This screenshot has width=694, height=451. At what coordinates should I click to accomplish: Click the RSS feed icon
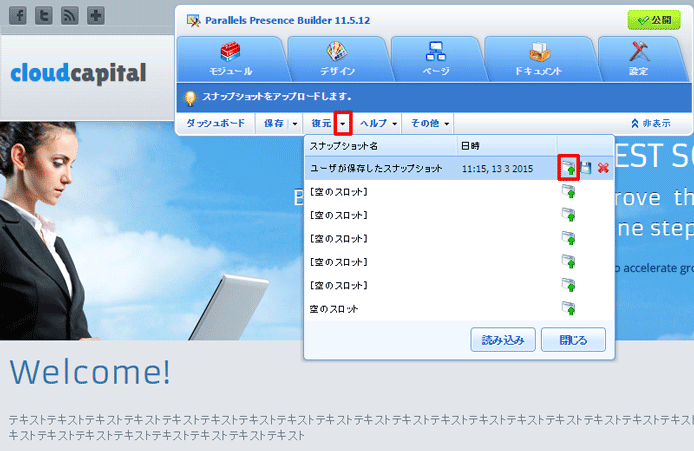click(x=70, y=16)
